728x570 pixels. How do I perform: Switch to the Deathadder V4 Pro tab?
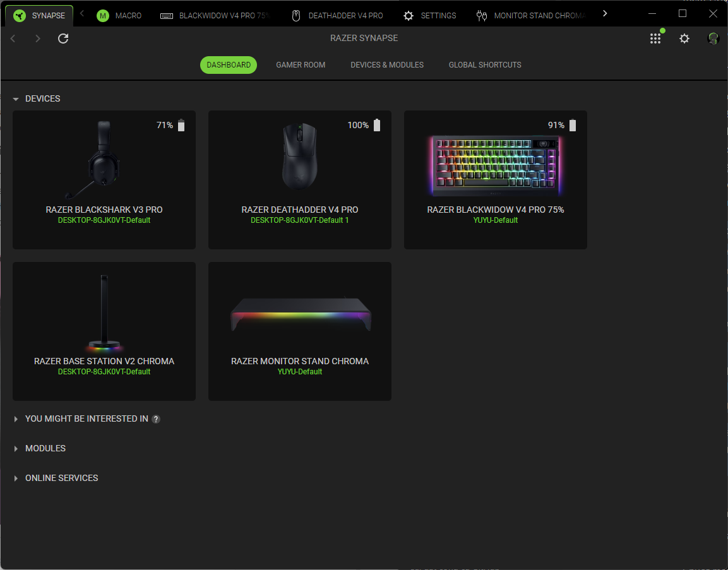(338, 16)
